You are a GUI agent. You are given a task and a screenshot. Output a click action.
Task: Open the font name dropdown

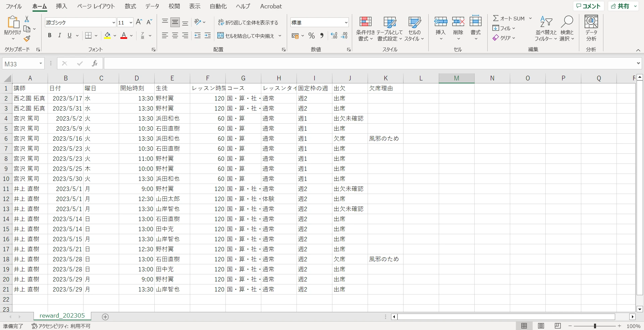pyautogui.click(x=113, y=22)
